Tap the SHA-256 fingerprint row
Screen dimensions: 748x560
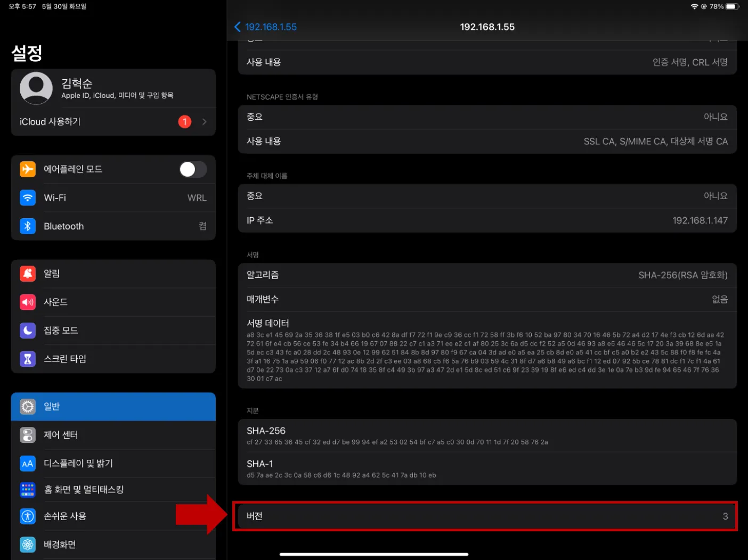coord(487,435)
